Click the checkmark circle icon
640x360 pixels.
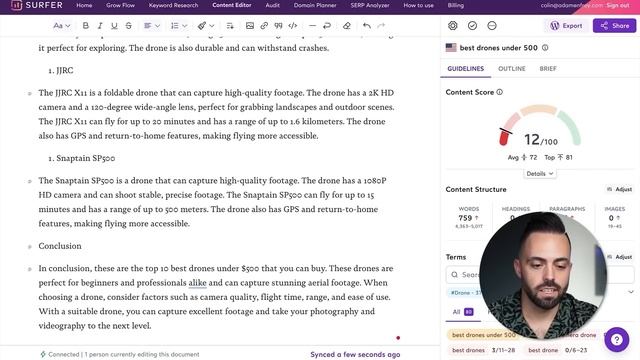point(472,26)
